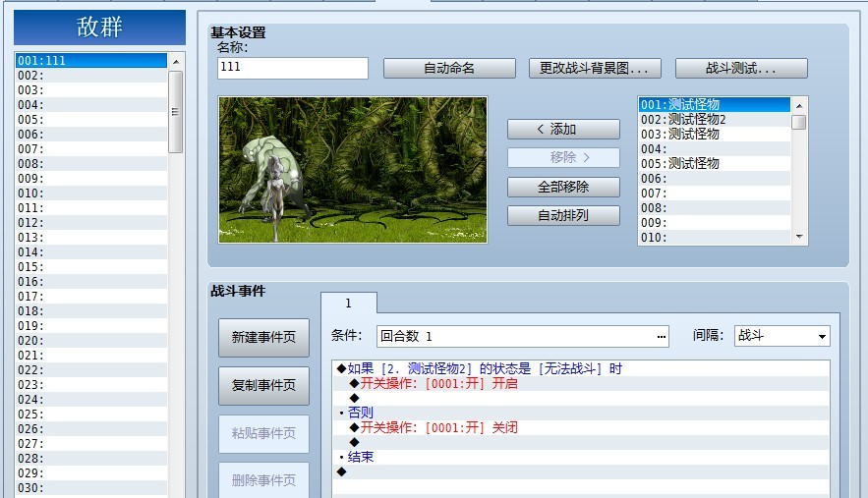Image resolution: width=868 pixels, height=498 pixels.
Task: Click 自动排列 button
Action: [563, 216]
